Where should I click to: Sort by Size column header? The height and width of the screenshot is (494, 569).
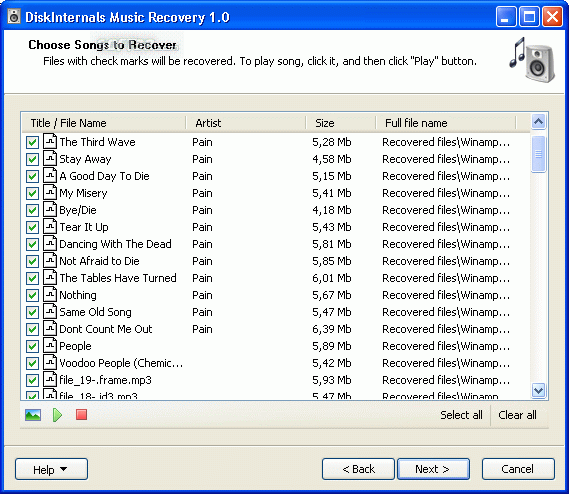340,123
